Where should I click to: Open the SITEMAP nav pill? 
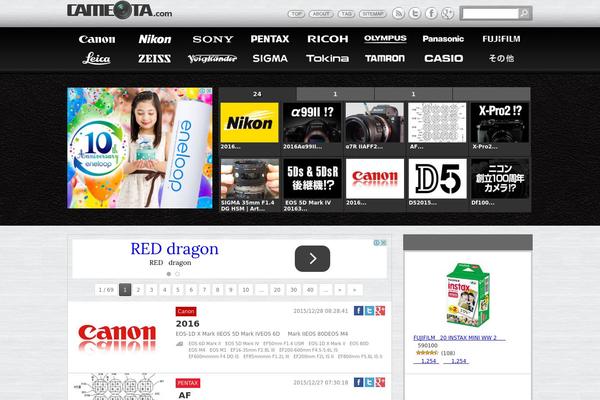[x=372, y=14]
